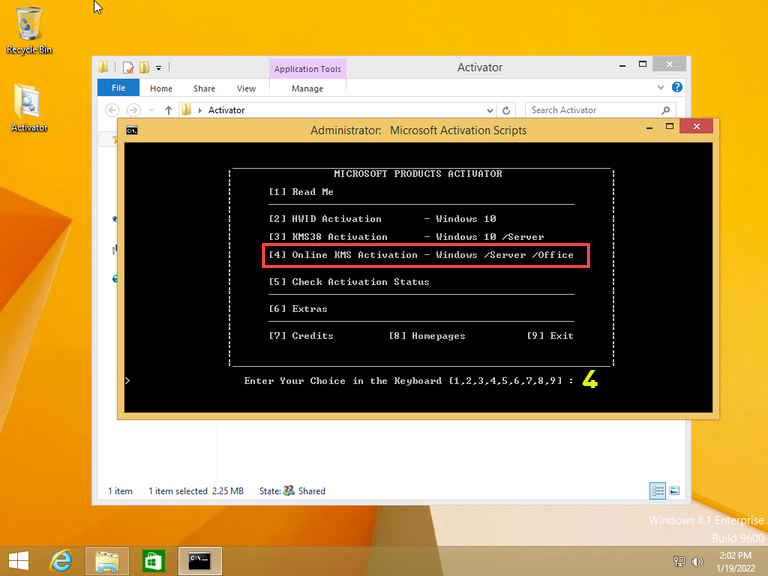Click the '1 item selected 2.25 MB' status text
The width and height of the screenshot is (768, 576).
tap(196, 491)
